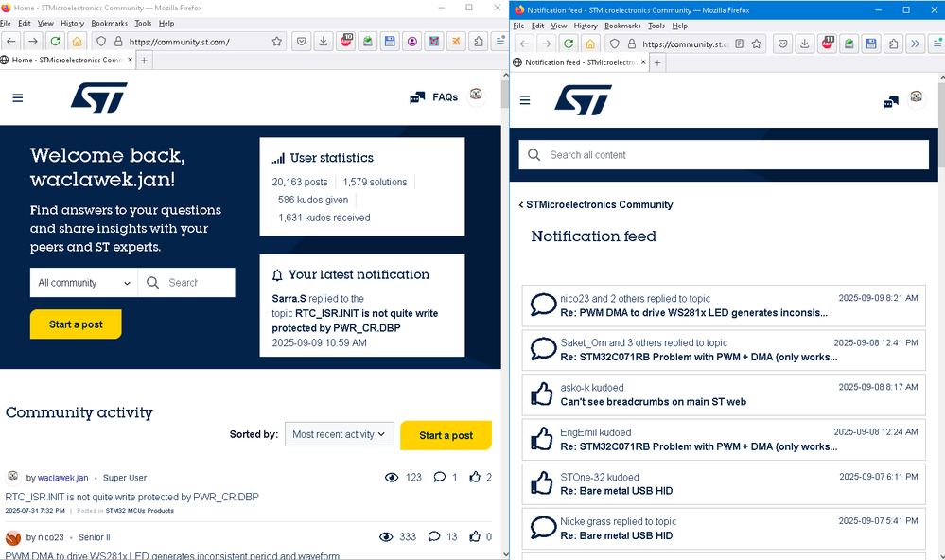The width and height of the screenshot is (945, 560).
Task: Show more tools via the double-chevron overflow button
Action: 915,44
